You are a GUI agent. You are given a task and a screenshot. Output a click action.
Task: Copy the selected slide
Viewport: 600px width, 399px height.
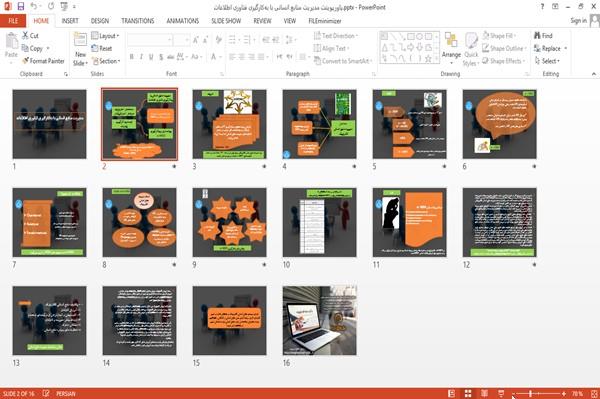(x=32, y=48)
